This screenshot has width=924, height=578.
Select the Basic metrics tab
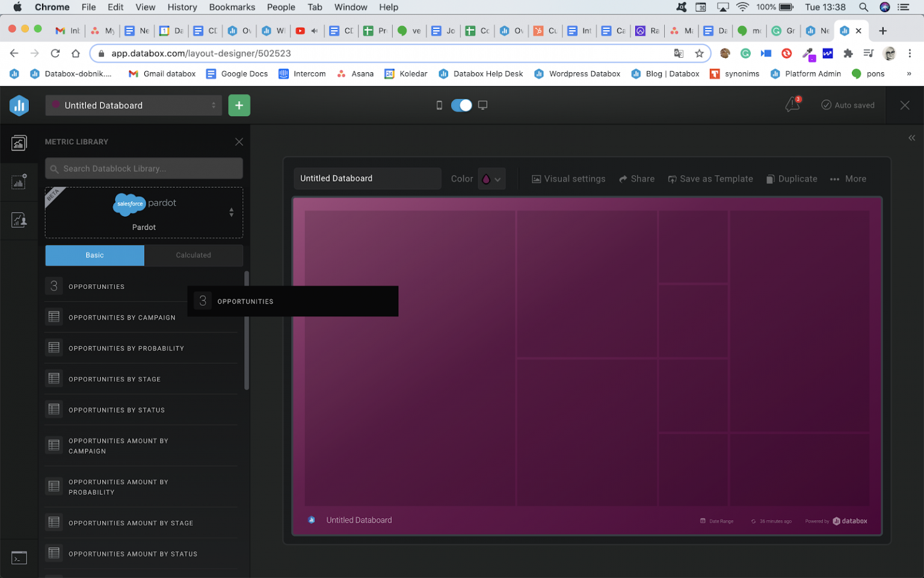coord(94,255)
